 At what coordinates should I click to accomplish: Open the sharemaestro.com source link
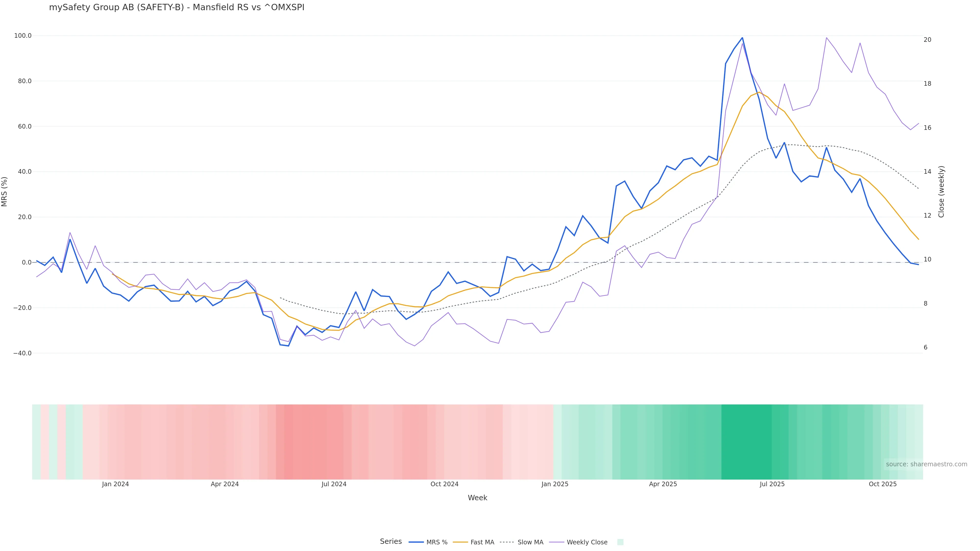coord(926,464)
